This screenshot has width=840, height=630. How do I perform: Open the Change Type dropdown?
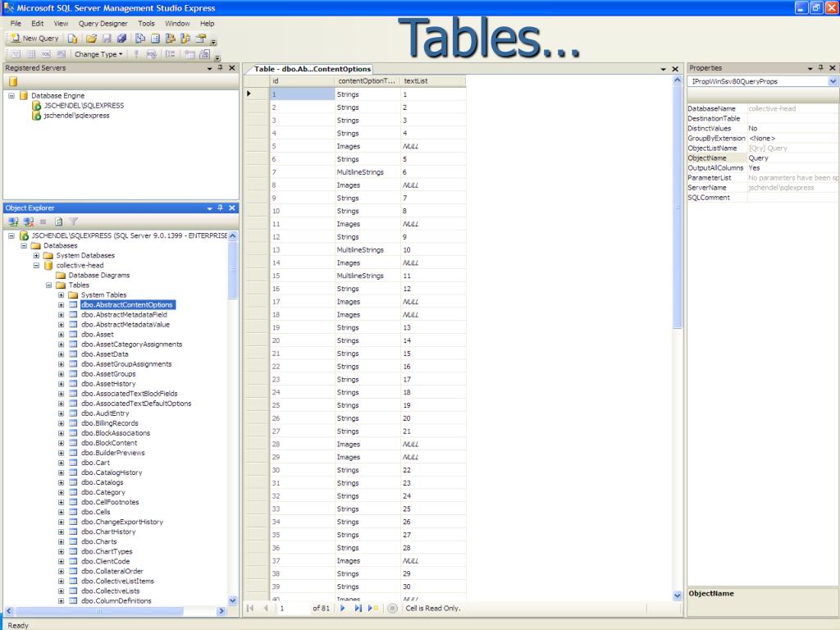click(x=98, y=54)
